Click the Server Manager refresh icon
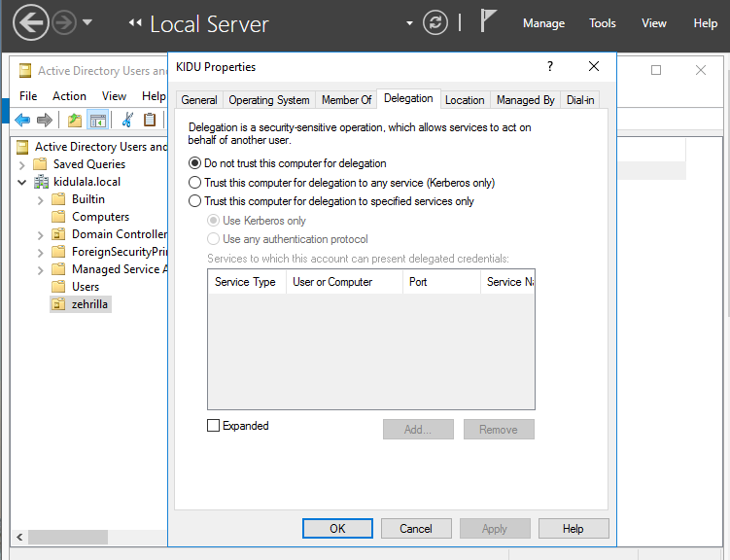The width and height of the screenshot is (730, 560). click(435, 22)
